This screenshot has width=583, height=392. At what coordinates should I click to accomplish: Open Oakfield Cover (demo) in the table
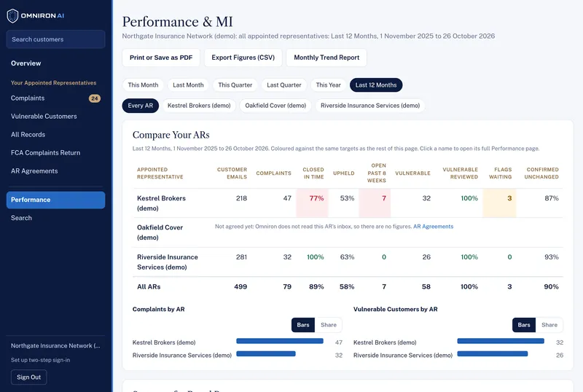tap(160, 232)
